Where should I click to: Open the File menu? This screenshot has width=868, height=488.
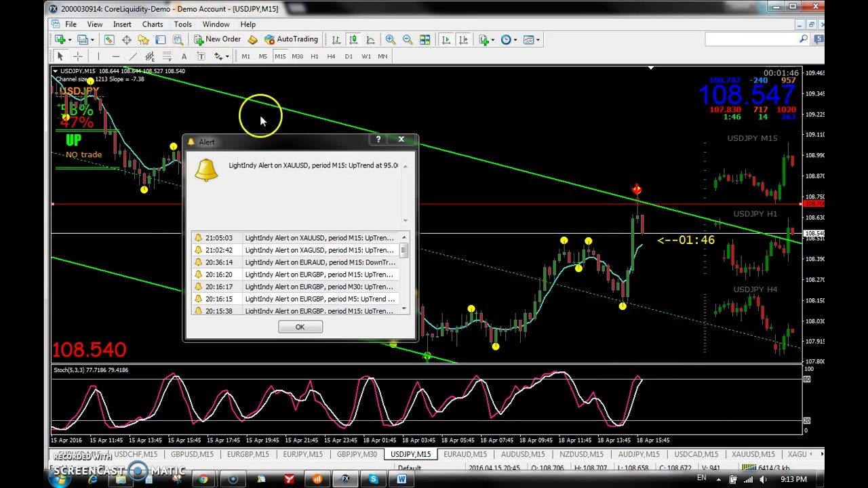click(x=71, y=24)
